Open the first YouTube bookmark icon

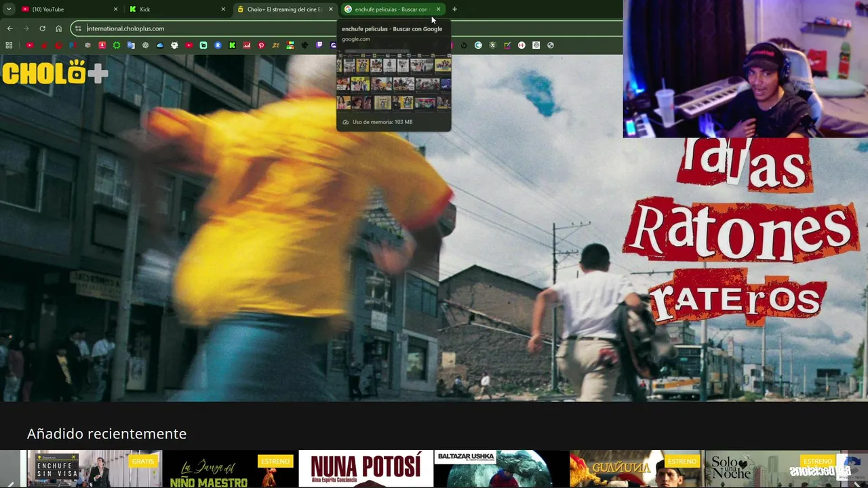tap(30, 45)
